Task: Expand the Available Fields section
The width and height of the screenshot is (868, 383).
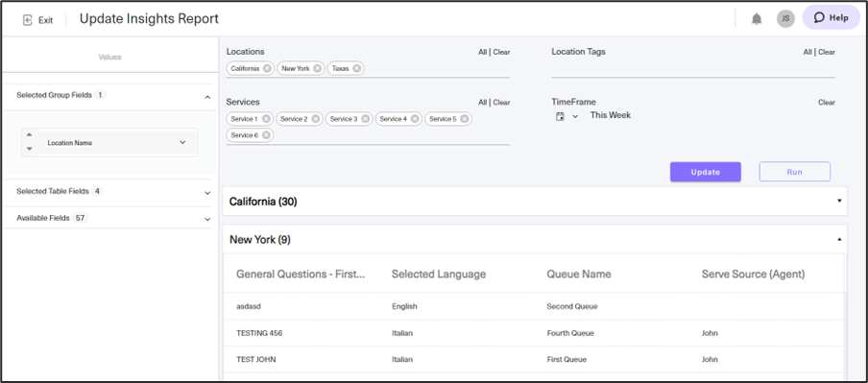Action: [x=207, y=219]
